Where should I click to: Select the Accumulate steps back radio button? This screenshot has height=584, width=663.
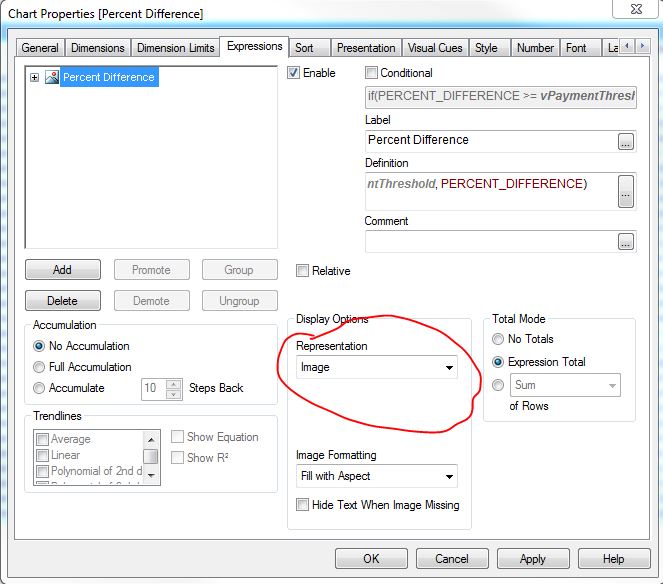tap(39, 388)
